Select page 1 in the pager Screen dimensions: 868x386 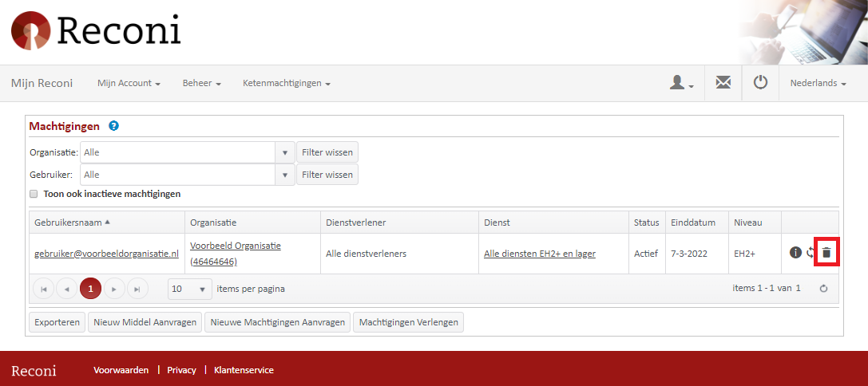pyautogui.click(x=91, y=289)
